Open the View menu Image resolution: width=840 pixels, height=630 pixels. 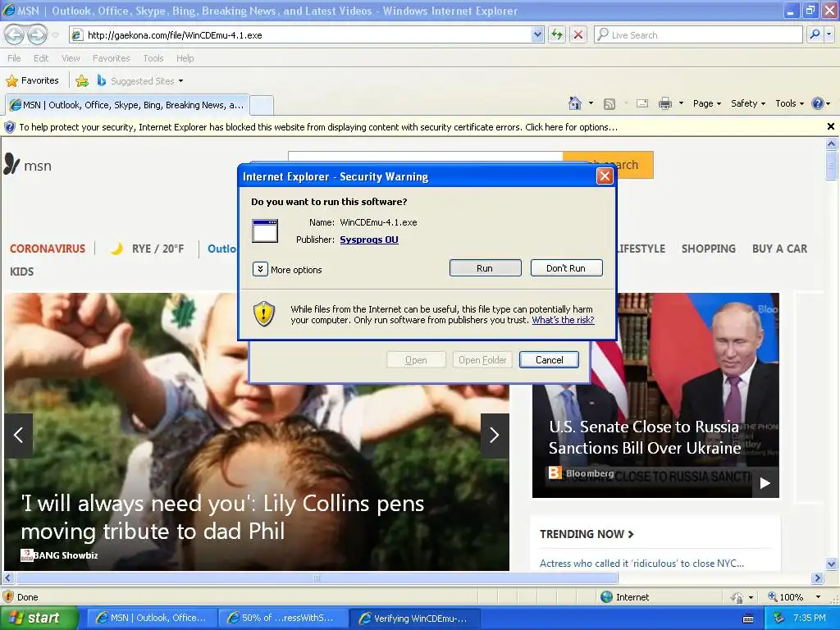pos(71,58)
